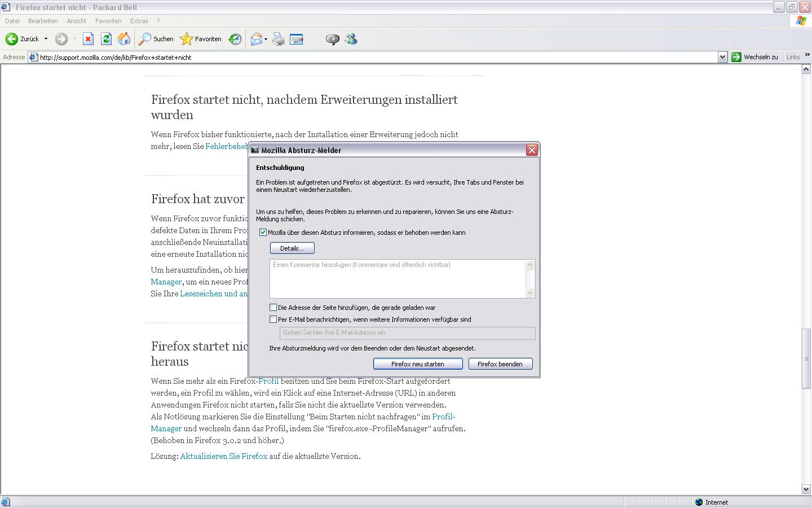Click the edit page icon
812x508 pixels.
pyautogui.click(x=297, y=39)
